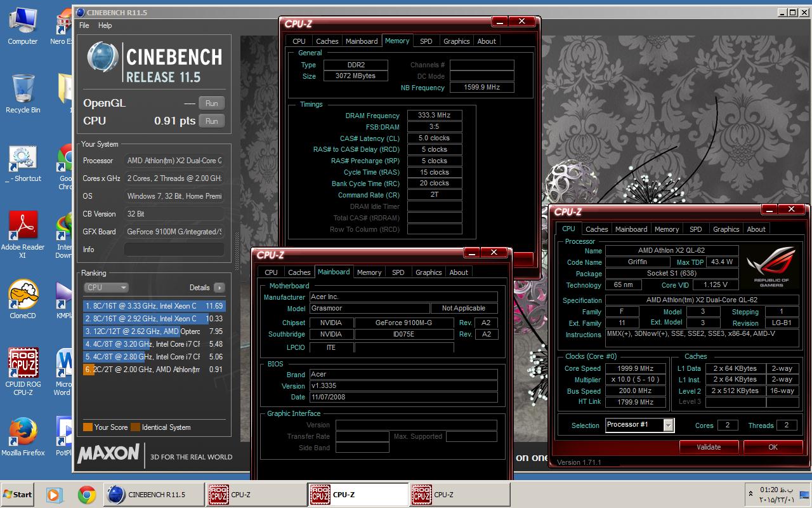
Task: Launch CloneCD from the desktop
Action: tap(23, 300)
